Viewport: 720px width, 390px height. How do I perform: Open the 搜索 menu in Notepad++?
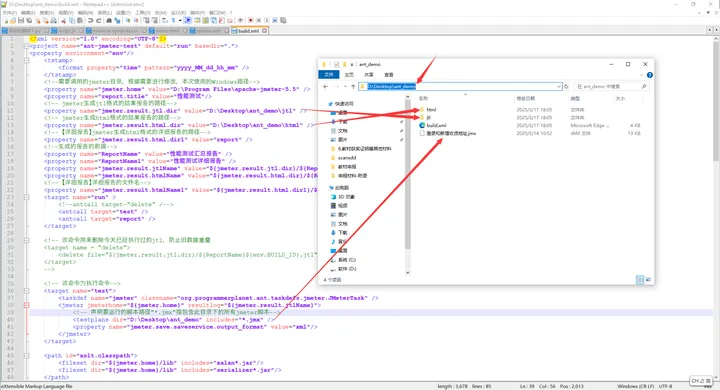point(47,12)
